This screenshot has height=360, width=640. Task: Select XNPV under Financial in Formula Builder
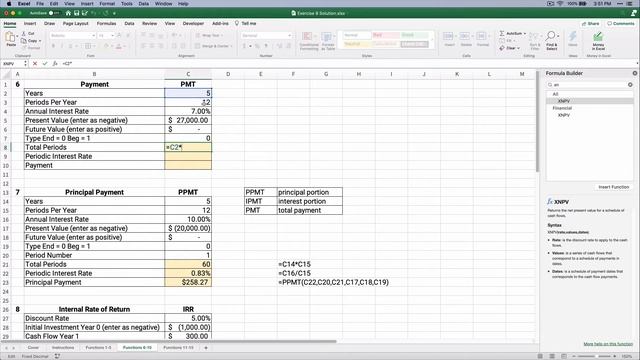pos(564,116)
